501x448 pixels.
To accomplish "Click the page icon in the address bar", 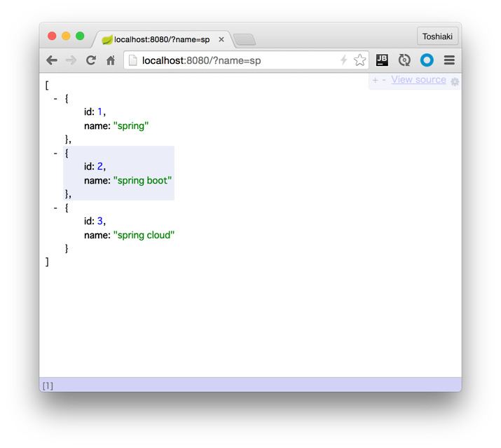I will tap(133, 60).
